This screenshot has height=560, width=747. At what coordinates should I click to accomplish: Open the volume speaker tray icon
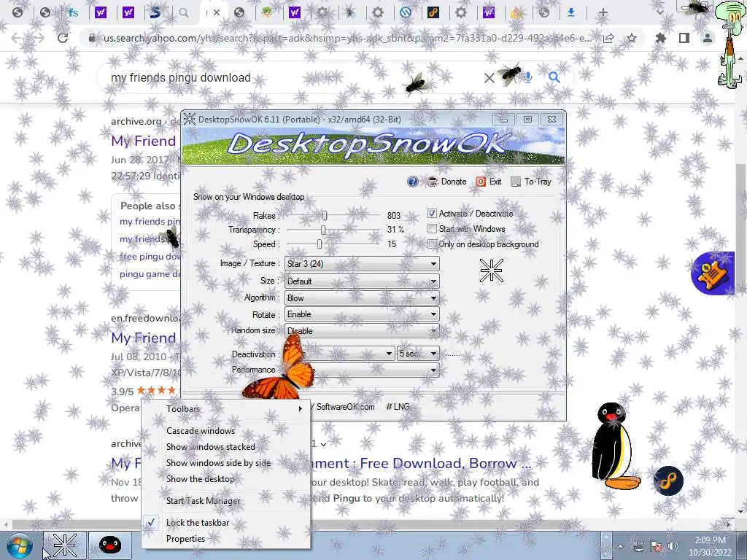[673, 546]
